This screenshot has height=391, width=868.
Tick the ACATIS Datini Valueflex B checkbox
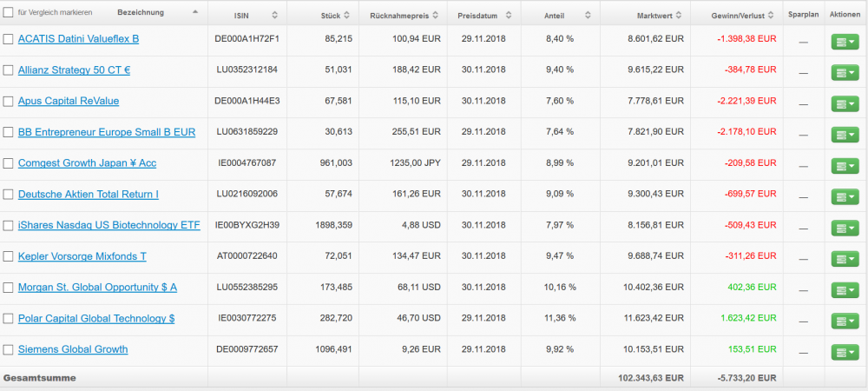click(8, 40)
